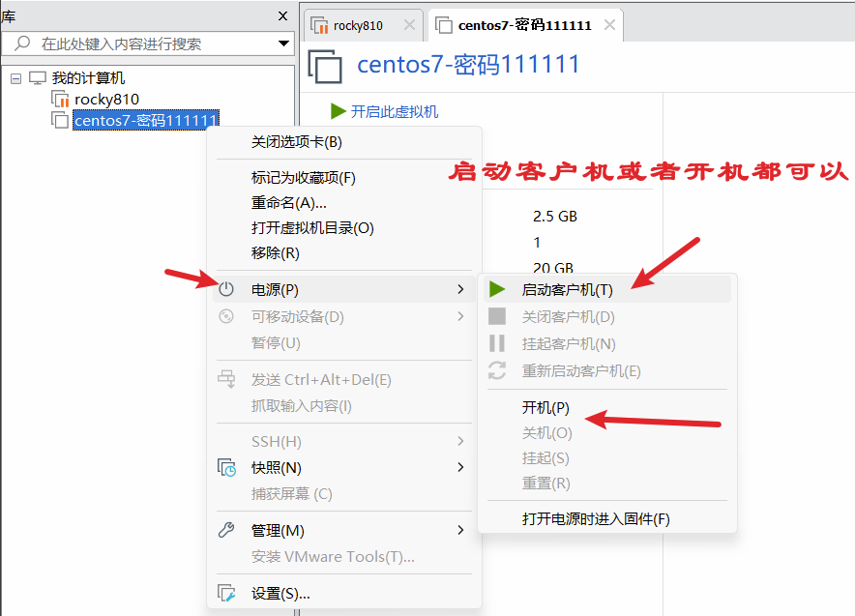This screenshot has height=616, width=855.
Task: Click the 开启此虚拟机 link
Action: point(395,112)
